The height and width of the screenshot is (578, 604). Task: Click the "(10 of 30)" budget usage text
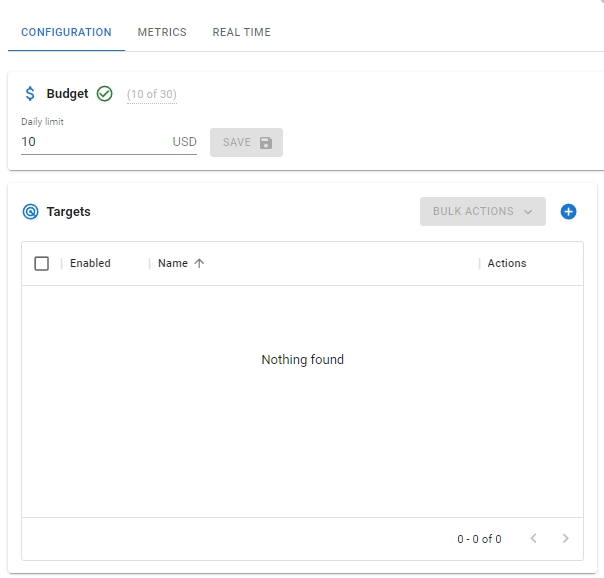click(x=151, y=95)
